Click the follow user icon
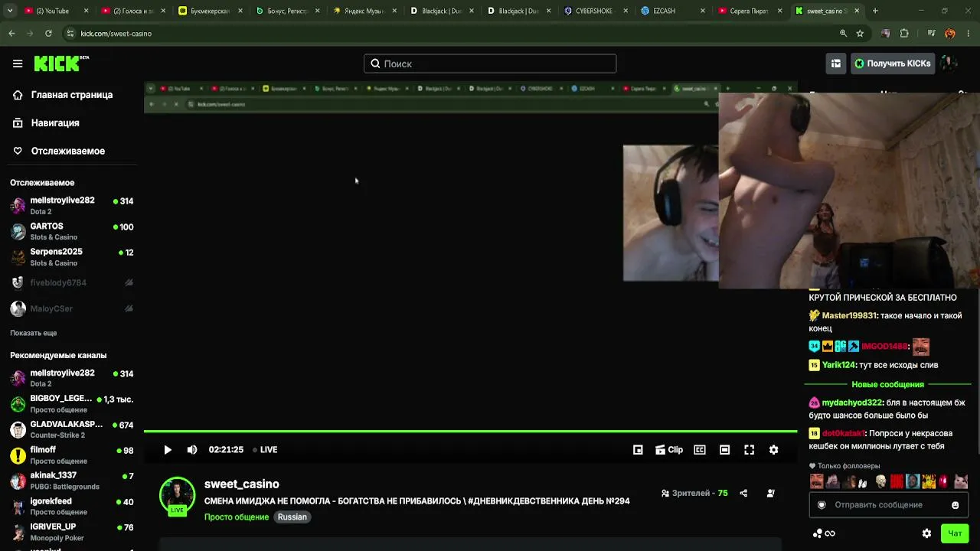 click(x=770, y=494)
